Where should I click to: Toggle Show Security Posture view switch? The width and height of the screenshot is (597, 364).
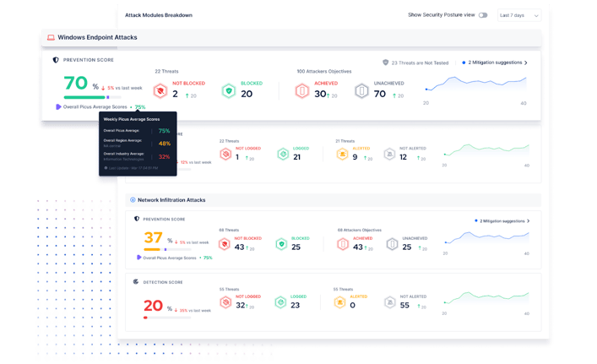click(x=483, y=15)
